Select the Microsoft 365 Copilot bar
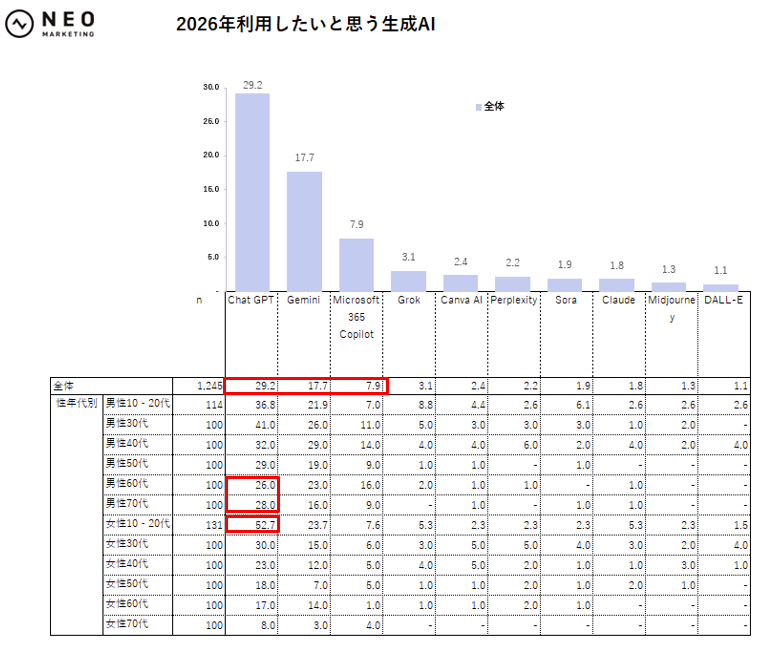The height and width of the screenshot is (649, 767). tap(357, 265)
